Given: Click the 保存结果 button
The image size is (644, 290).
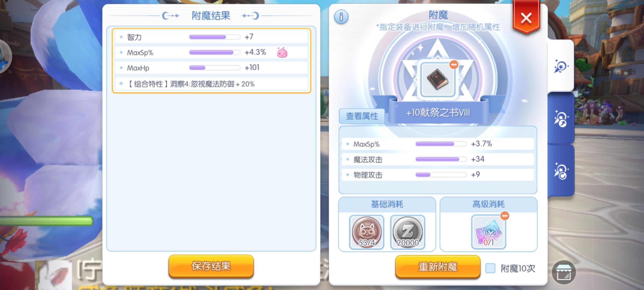Looking at the screenshot, I should 211,266.
